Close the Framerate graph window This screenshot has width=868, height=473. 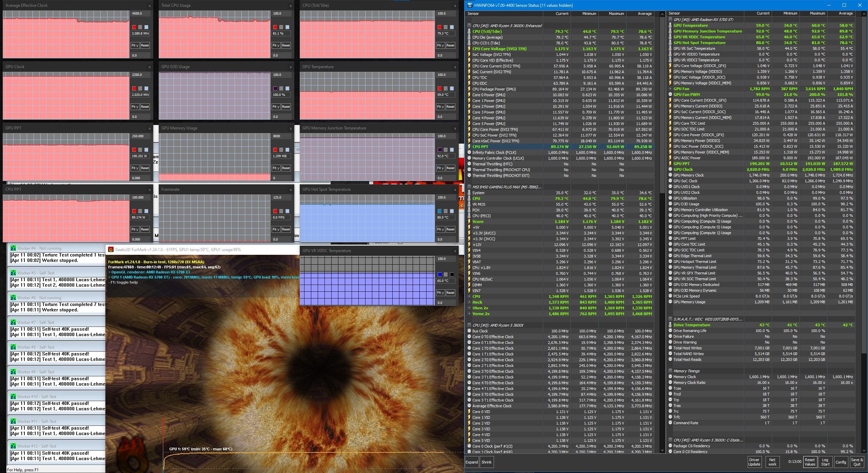pyautogui.click(x=291, y=190)
